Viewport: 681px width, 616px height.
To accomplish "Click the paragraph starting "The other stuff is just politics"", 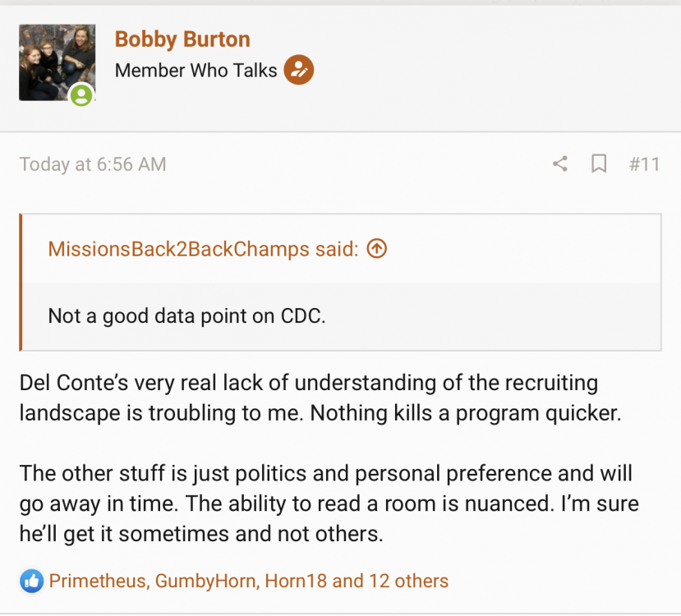I will (x=329, y=503).
